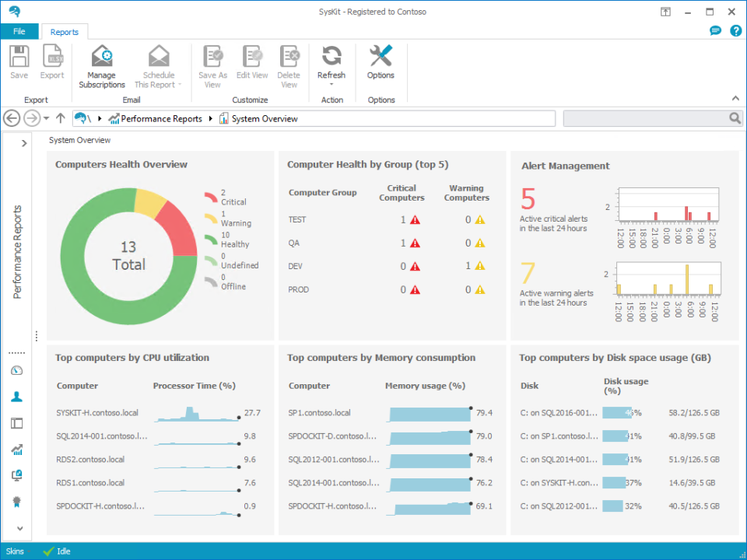Click Performance Reports in the breadcrumb
Viewport: 747px width, 560px height.
[x=161, y=119]
